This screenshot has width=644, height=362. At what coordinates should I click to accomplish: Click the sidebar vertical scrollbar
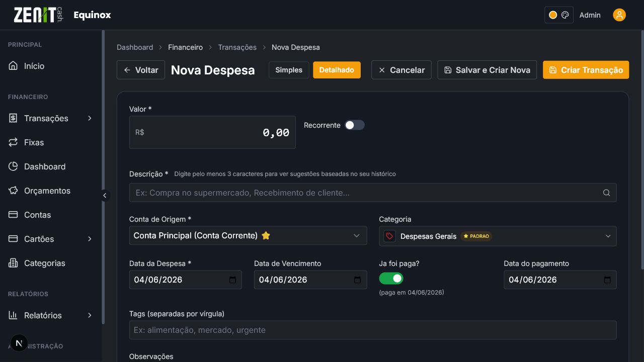103,177
